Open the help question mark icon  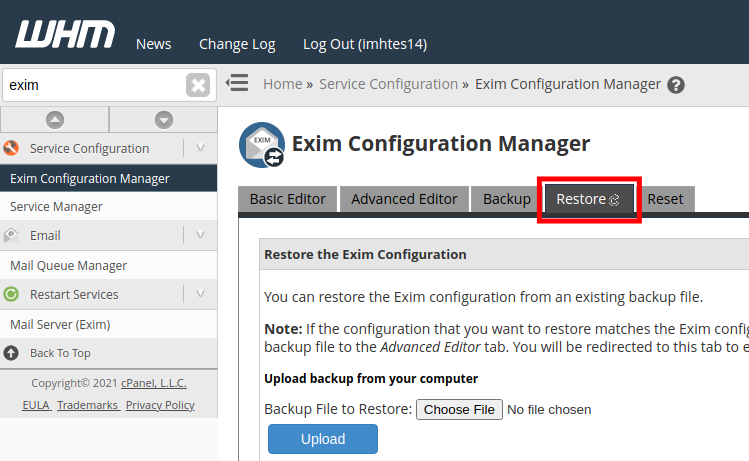676,85
